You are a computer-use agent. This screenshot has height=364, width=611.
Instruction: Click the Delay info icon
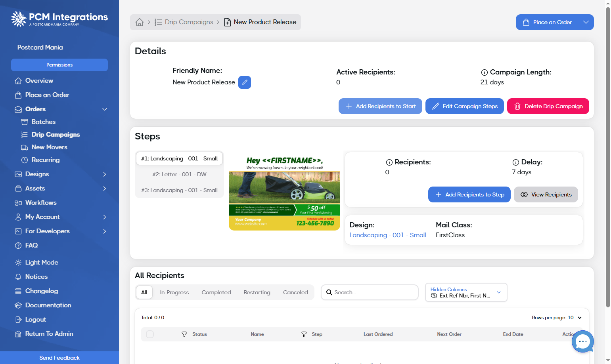(516, 162)
